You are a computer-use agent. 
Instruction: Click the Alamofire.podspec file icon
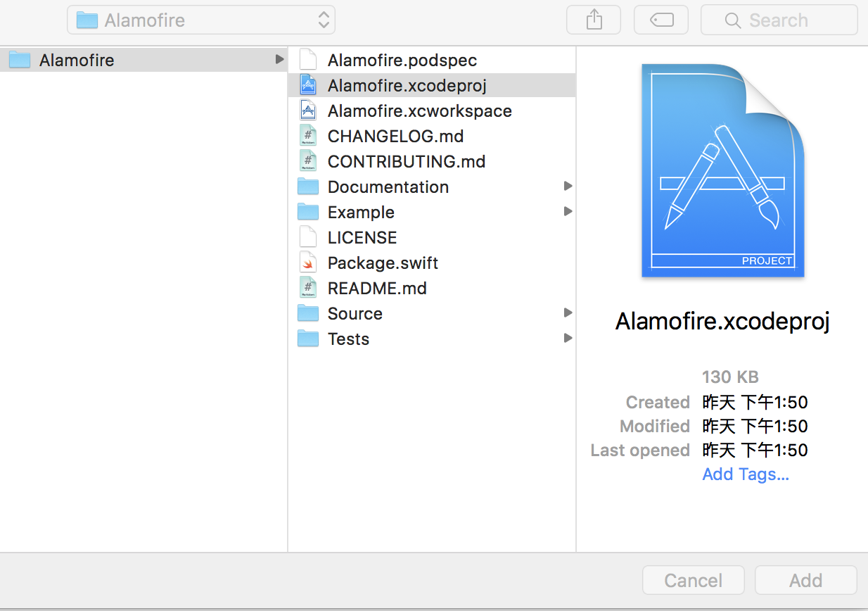tap(308, 61)
